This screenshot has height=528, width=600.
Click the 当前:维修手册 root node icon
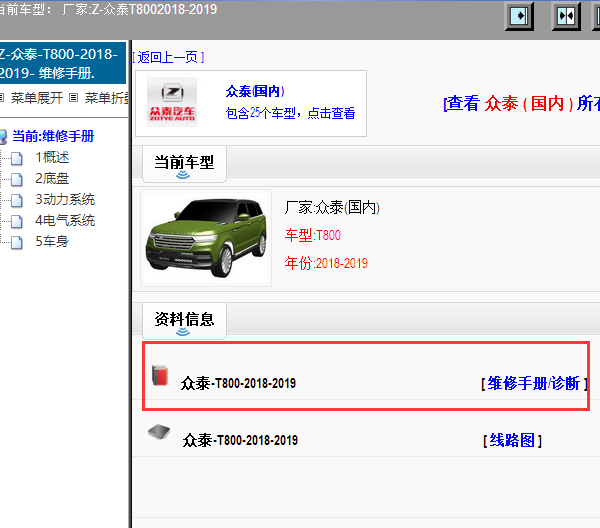(3, 137)
